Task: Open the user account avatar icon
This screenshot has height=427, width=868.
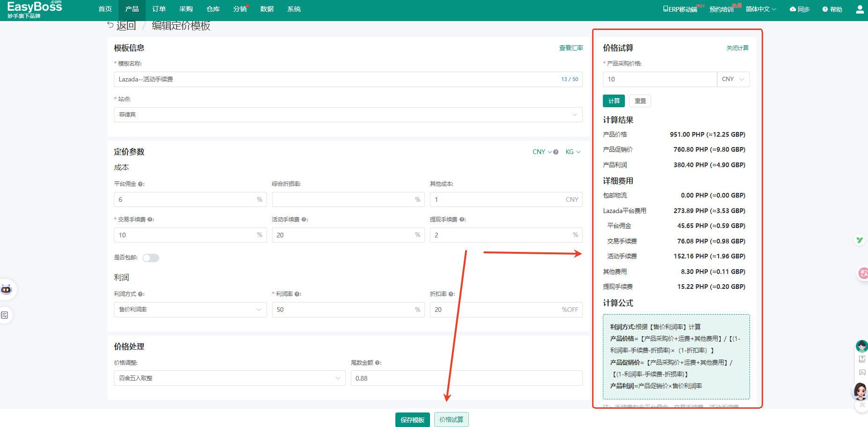Action: click(860, 9)
